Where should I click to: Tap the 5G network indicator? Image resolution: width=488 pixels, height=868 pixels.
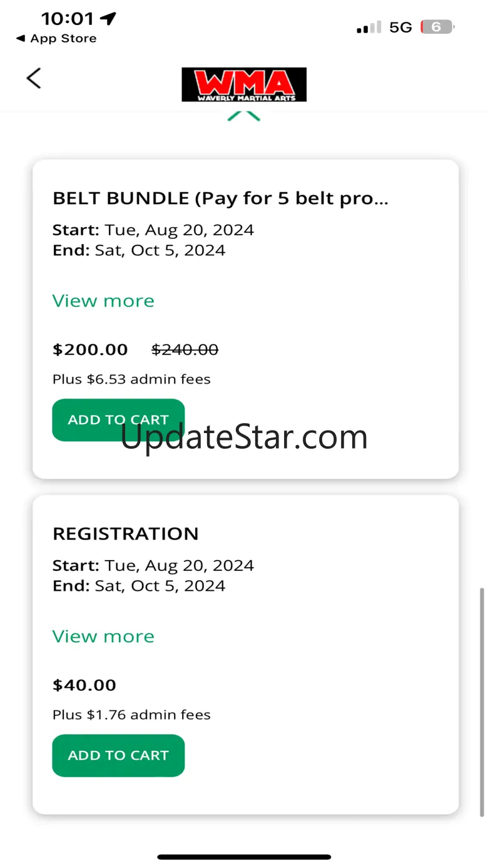pyautogui.click(x=400, y=28)
